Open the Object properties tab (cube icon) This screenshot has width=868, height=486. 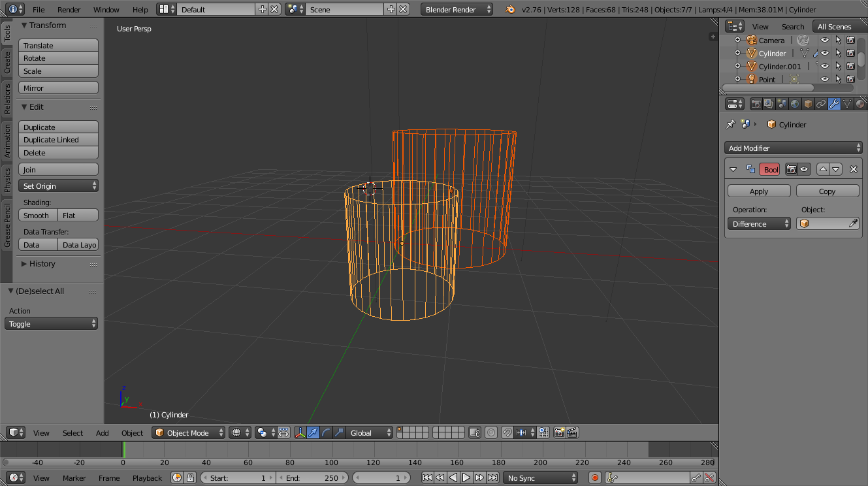(x=807, y=103)
